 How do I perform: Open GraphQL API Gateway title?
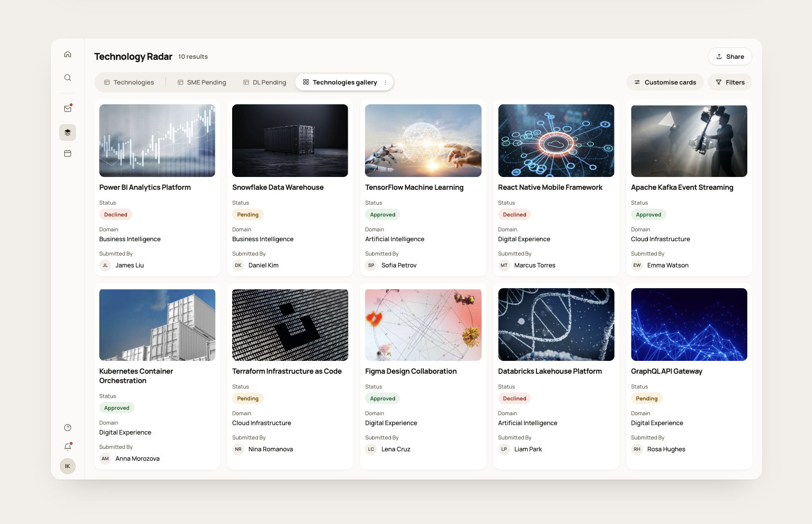tap(666, 371)
